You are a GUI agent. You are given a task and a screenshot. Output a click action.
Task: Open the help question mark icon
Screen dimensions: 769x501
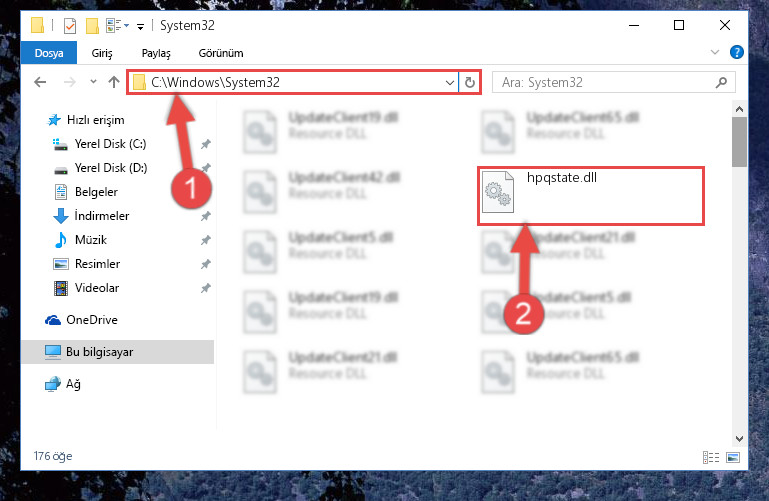pyautogui.click(x=736, y=52)
